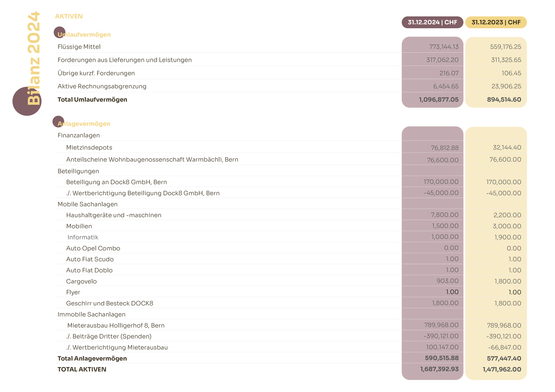
Task: Click the 31.12.2023 | CHF column header
Action: pyautogui.click(x=496, y=22)
